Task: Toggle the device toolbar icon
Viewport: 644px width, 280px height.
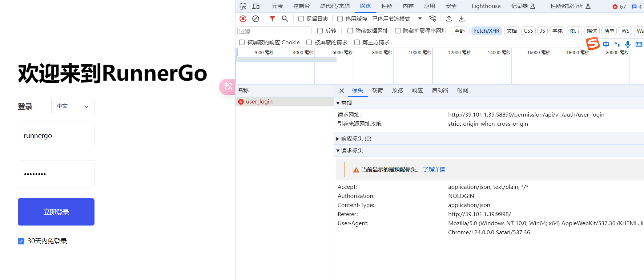Action: pyautogui.click(x=256, y=7)
